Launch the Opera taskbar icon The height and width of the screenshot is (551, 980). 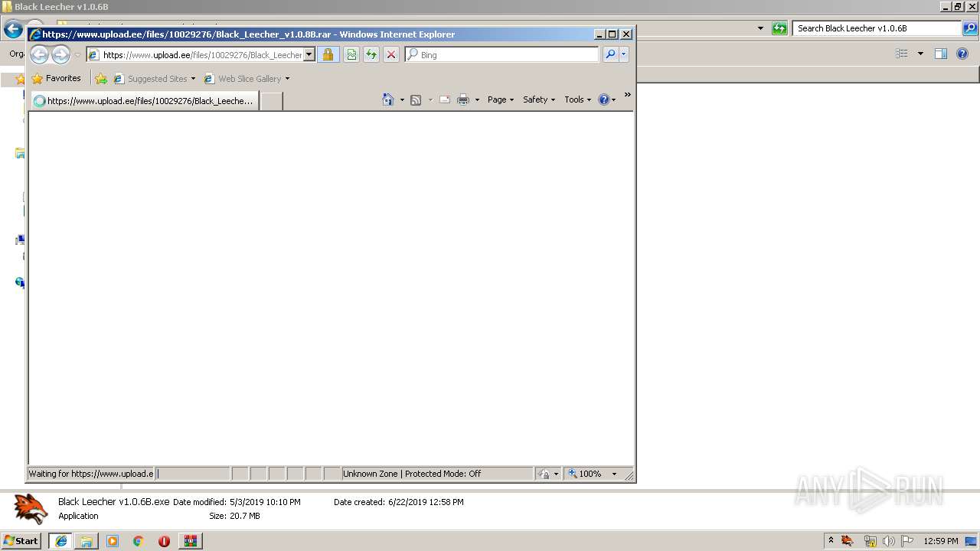tap(164, 541)
